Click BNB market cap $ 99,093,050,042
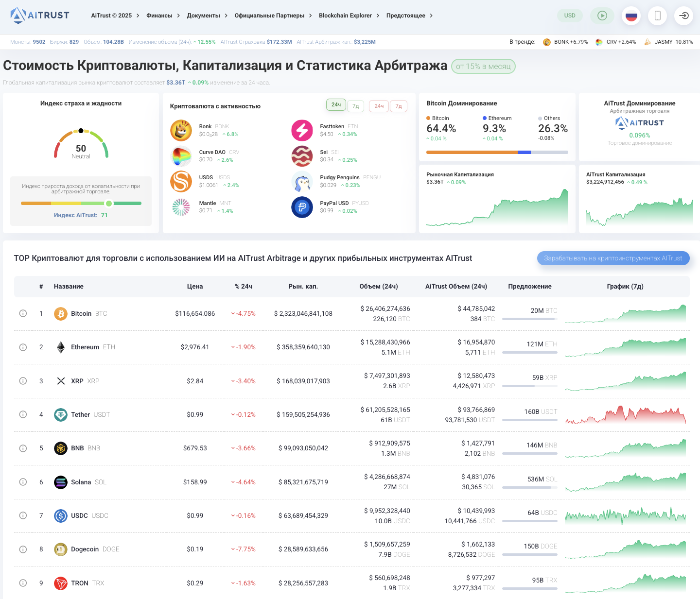The image size is (700, 599). tap(303, 448)
